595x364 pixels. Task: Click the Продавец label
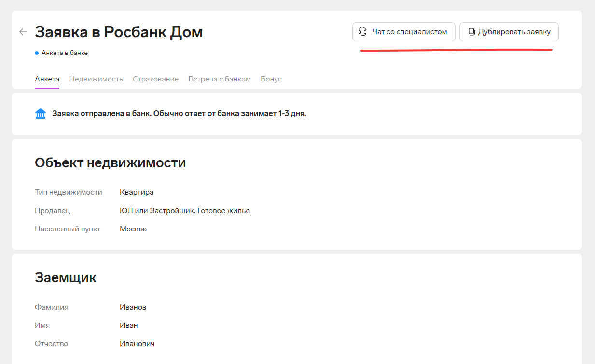[x=53, y=211]
